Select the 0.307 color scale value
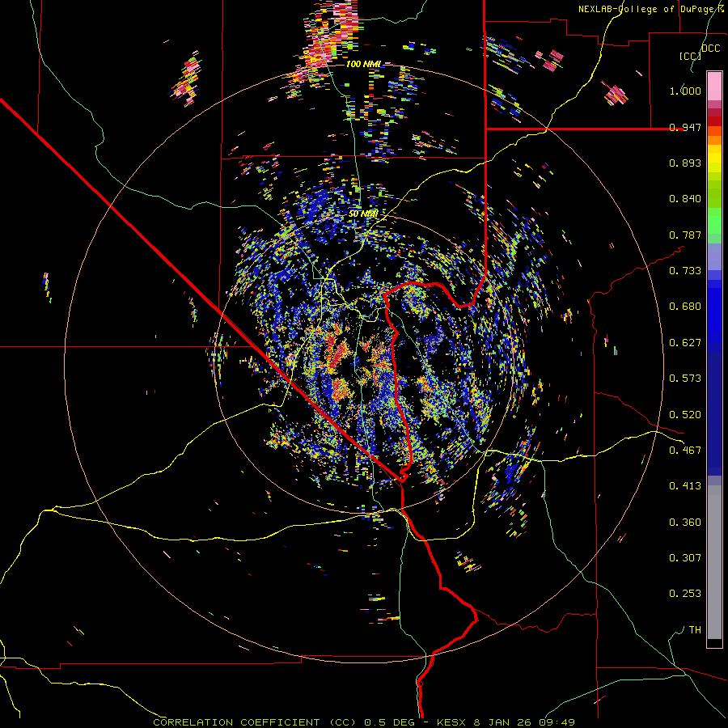The height and width of the screenshot is (728, 728). point(685,558)
